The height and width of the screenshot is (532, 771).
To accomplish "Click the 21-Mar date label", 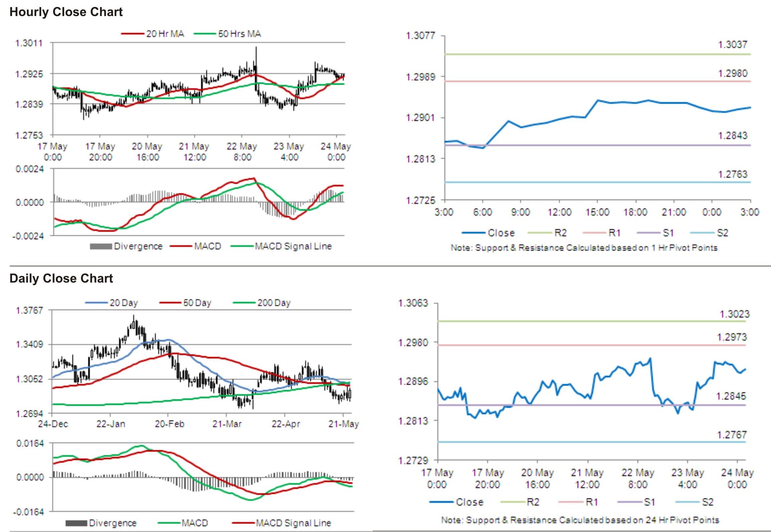I will pos(227,424).
